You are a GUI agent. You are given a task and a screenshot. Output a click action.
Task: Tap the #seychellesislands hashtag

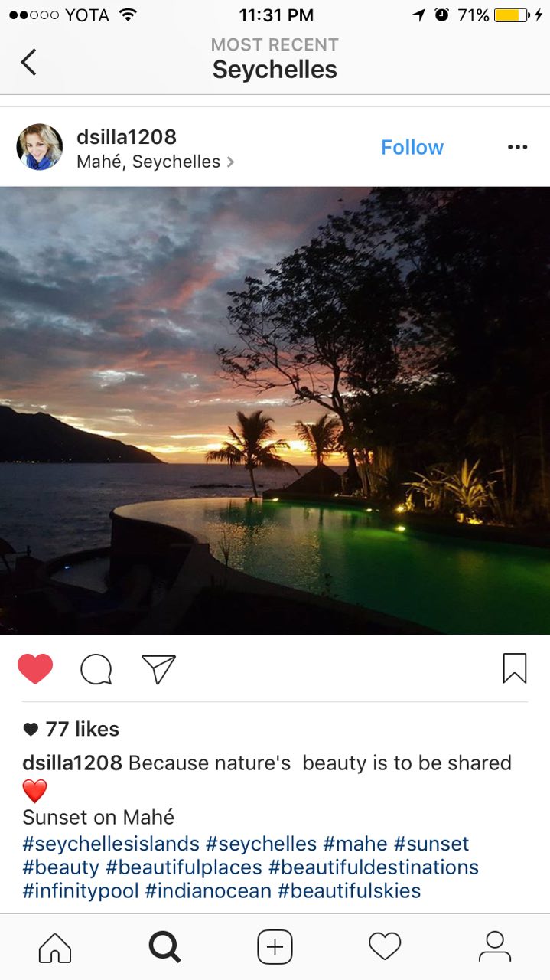pos(111,844)
